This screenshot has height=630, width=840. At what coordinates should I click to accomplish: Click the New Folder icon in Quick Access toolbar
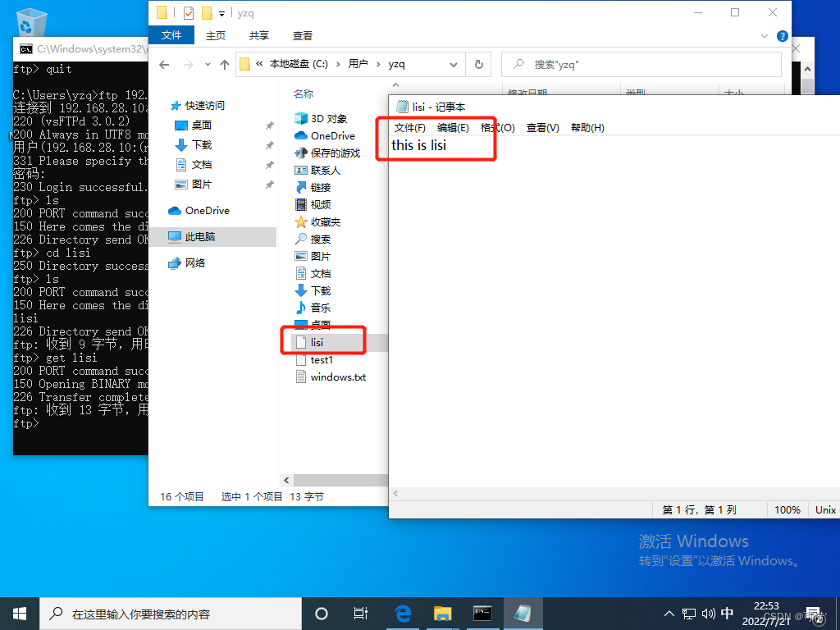click(x=205, y=13)
